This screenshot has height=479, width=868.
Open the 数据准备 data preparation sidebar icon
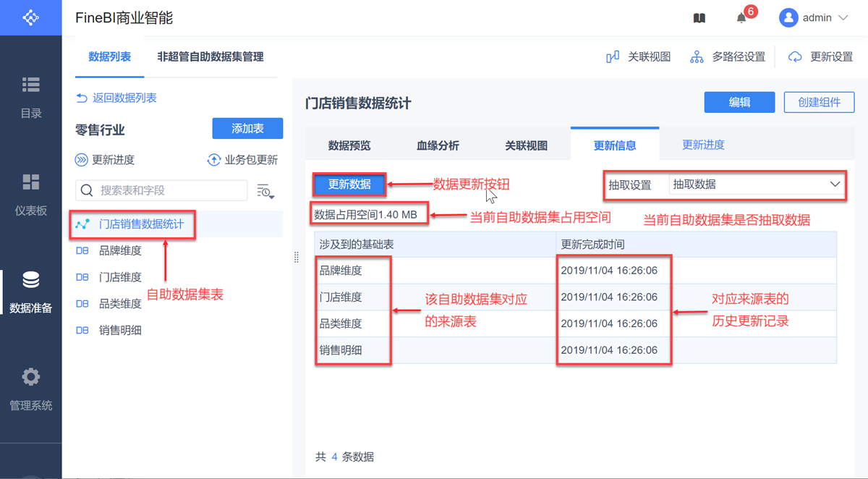pos(31,279)
